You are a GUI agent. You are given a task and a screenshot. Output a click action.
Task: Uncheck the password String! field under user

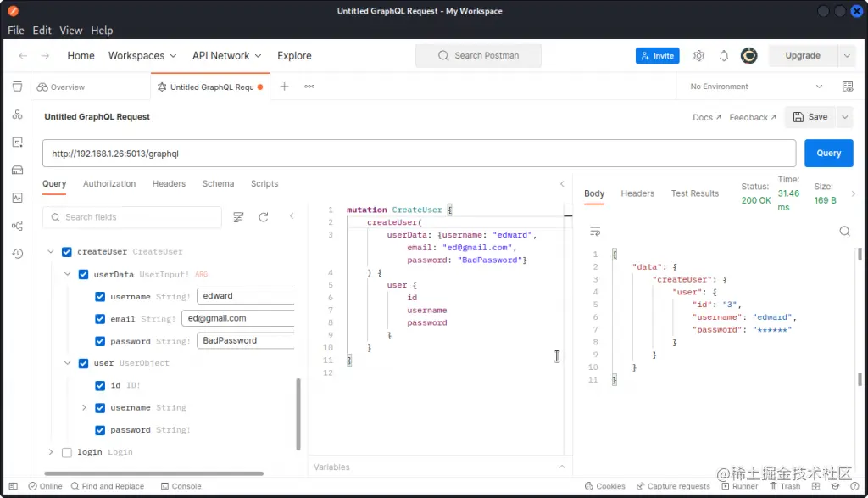pos(100,430)
